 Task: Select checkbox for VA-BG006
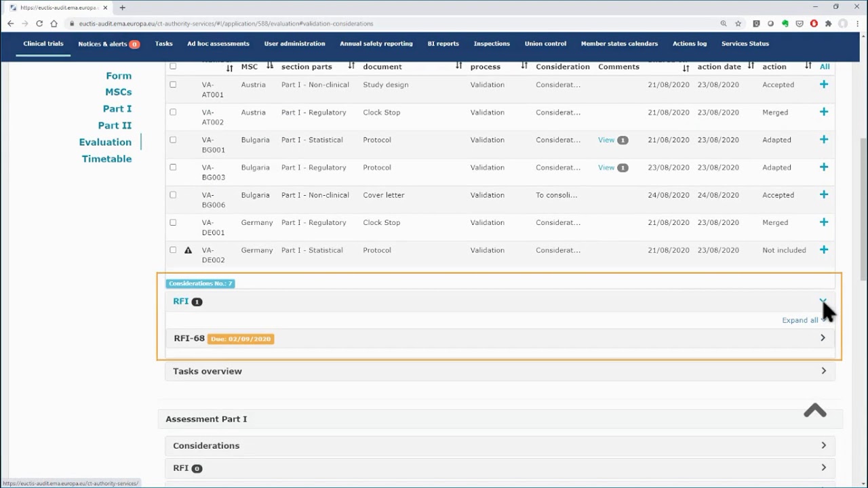(173, 195)
